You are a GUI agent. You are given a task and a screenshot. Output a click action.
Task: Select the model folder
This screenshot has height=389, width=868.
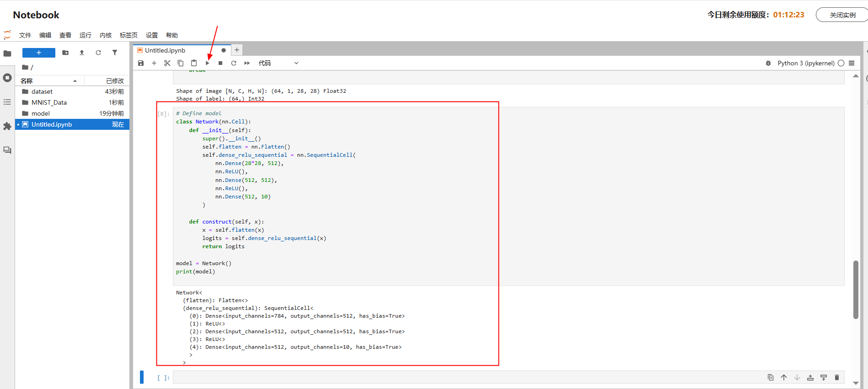tap(72, 113)
